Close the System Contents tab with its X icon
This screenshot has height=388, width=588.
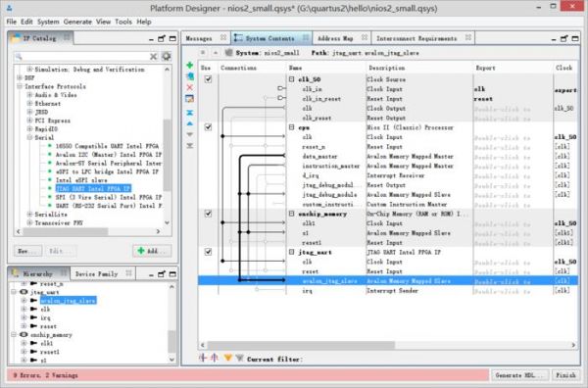(x=306, y=37)
